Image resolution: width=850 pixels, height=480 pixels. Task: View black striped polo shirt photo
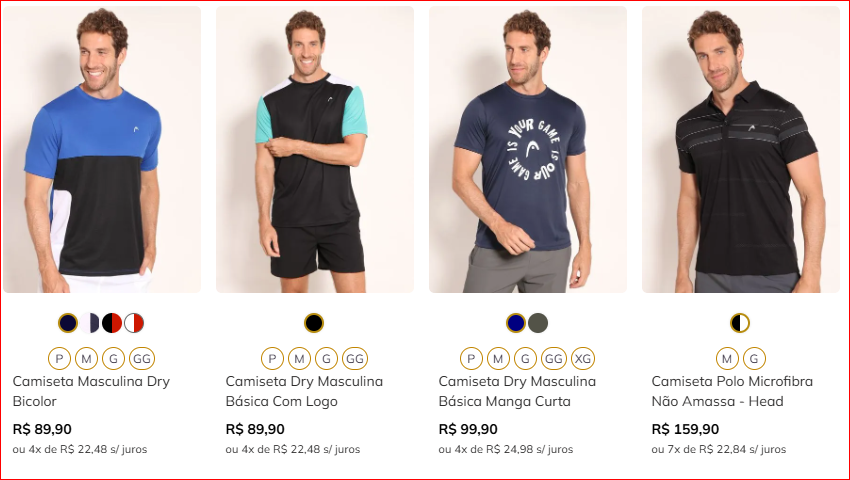coord(741,150)
